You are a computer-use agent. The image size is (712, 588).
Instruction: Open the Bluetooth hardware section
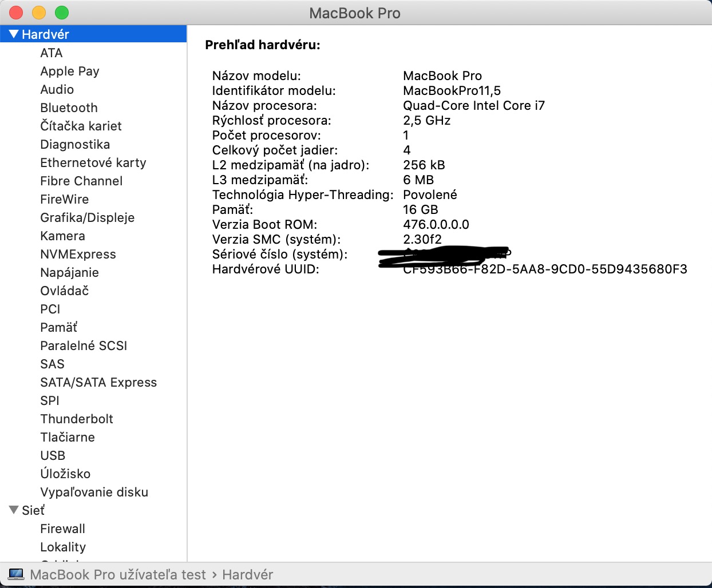[x=69, y=108]
